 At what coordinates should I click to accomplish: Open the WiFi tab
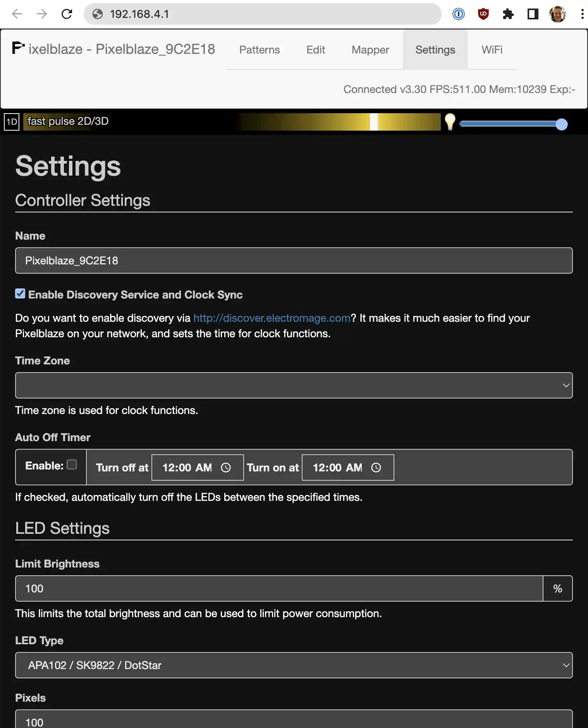click(x=492, y=50)
